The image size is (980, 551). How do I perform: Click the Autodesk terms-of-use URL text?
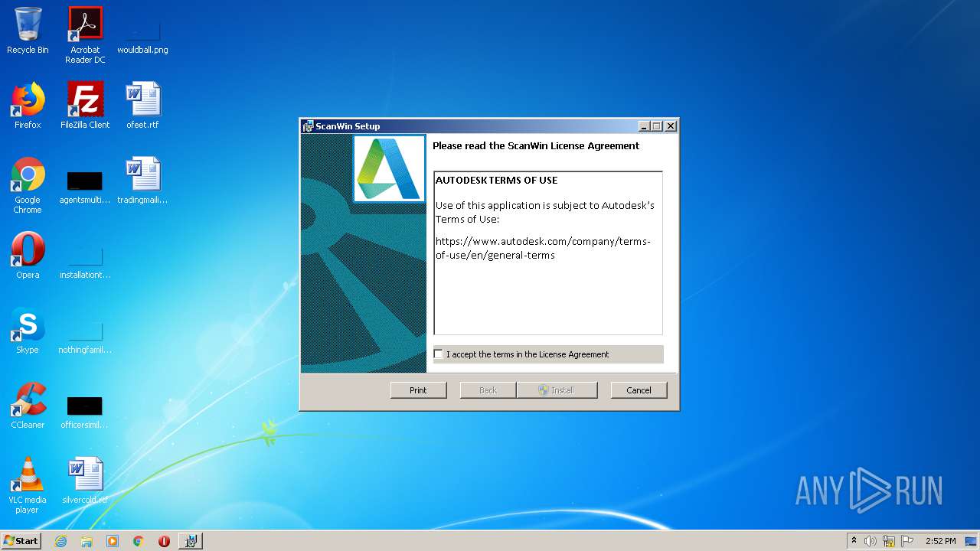pyautogui.click(x=543, y=248)
